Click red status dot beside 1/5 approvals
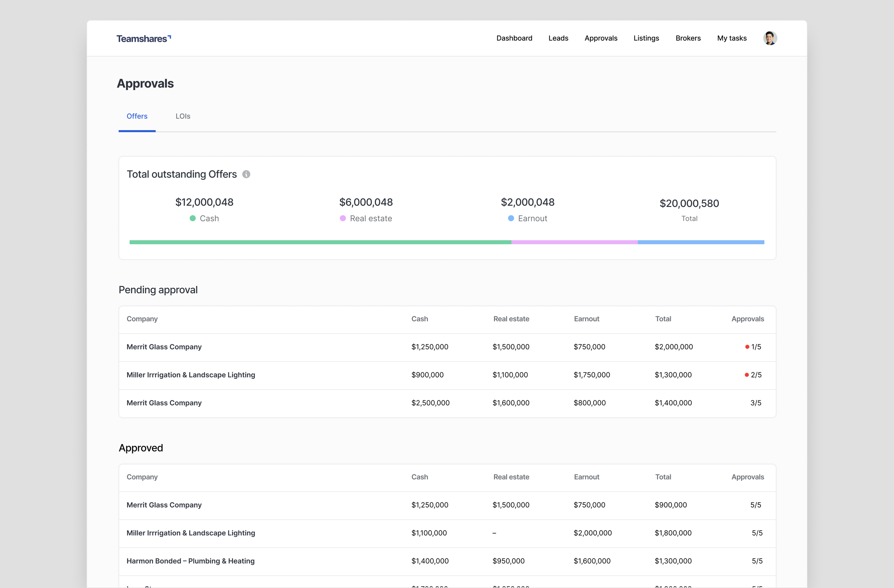 click(747, 347)
